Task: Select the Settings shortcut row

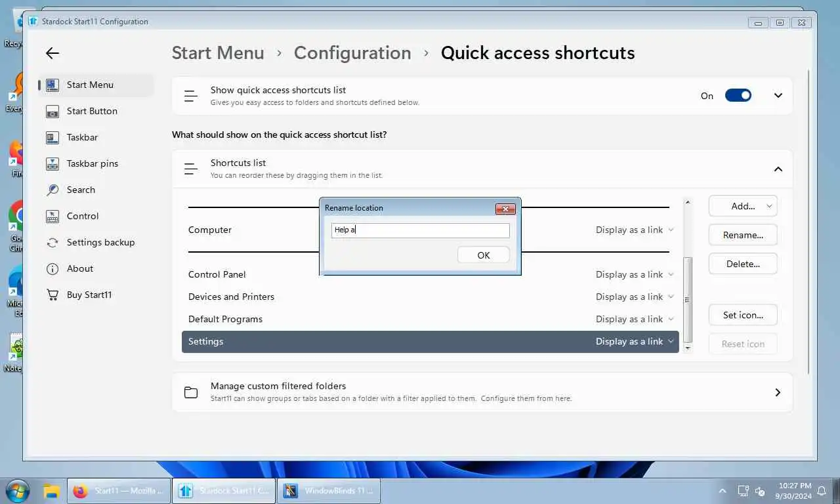Action: (x=430, y=341)
